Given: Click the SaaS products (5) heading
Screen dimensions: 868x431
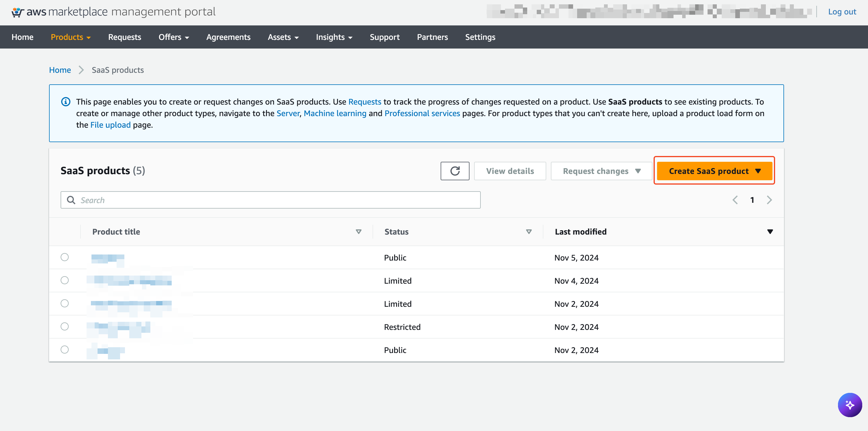Looking at the screenshot, I should click(103, 171).
